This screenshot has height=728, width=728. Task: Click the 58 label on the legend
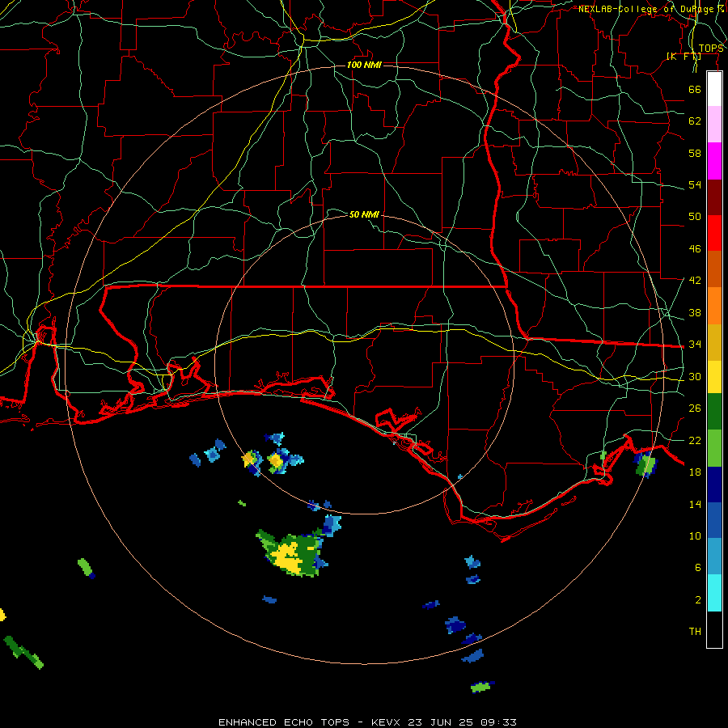click(695, 153)
